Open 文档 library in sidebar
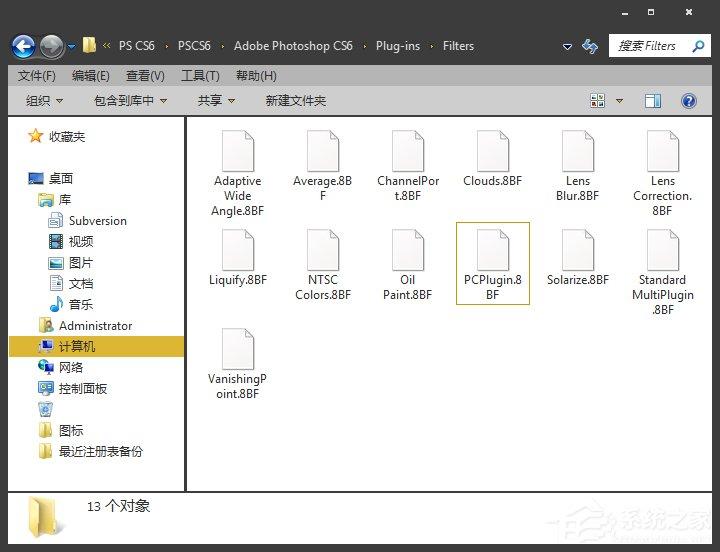Image resolution: width=720 pixels, height=552 pixels. (x=71, y=283)
